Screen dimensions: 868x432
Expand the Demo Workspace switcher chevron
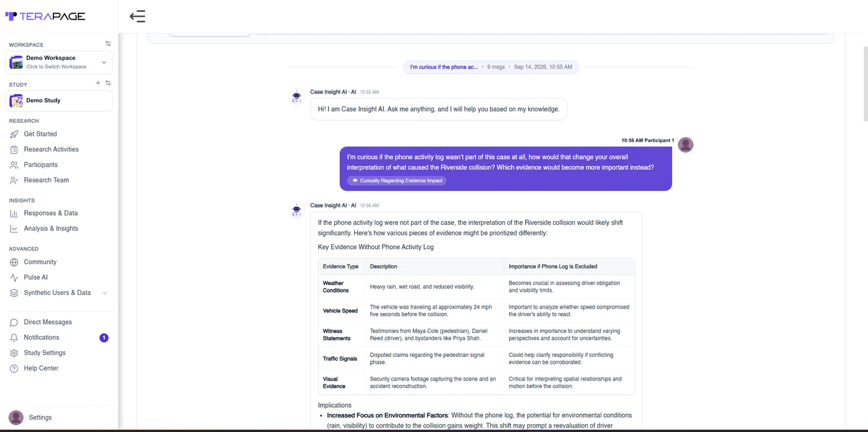click(x=104, y=62)
